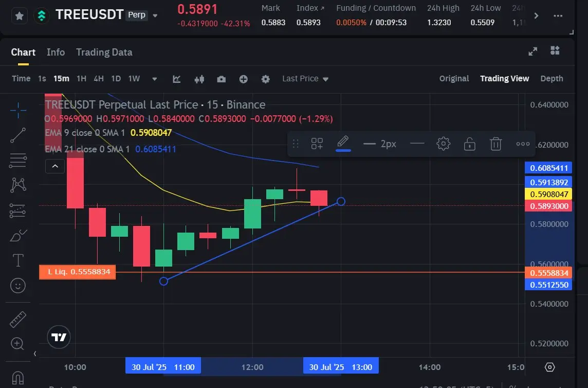The width and height of the screenshot is (588, 388).
Task: Toggle the favorite star for TREEUSDT
Action: point(20,16)
